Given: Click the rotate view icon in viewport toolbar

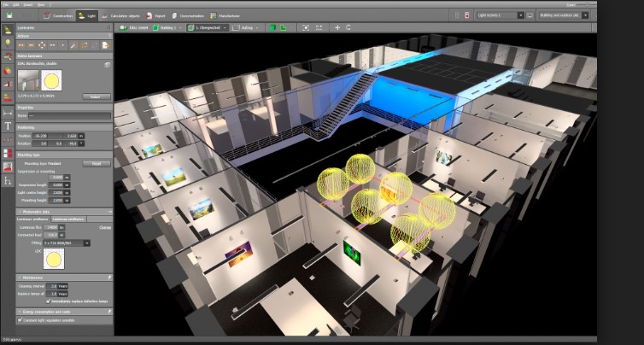Looking at the screenshot, I should pos(348,27).
